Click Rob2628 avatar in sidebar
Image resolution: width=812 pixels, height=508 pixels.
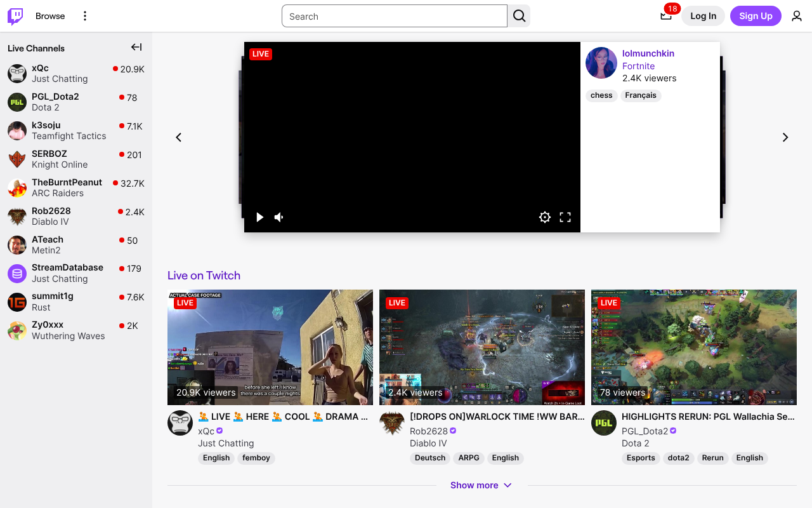[17, 217]
